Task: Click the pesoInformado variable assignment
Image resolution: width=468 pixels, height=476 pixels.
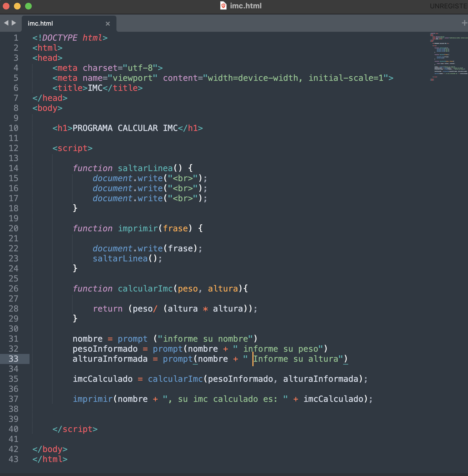Action: [x=200, y=349]
